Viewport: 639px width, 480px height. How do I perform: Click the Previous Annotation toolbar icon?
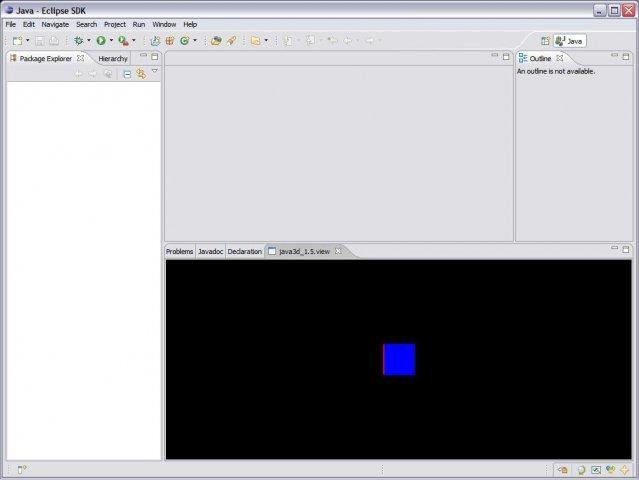tap(311, 40)
